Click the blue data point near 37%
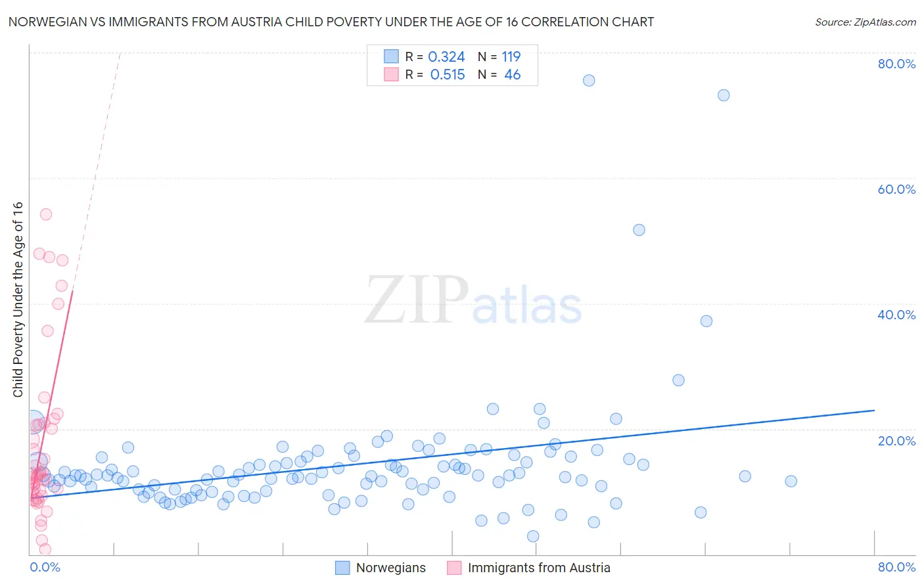924x586 pixels. tap(706, 321)
